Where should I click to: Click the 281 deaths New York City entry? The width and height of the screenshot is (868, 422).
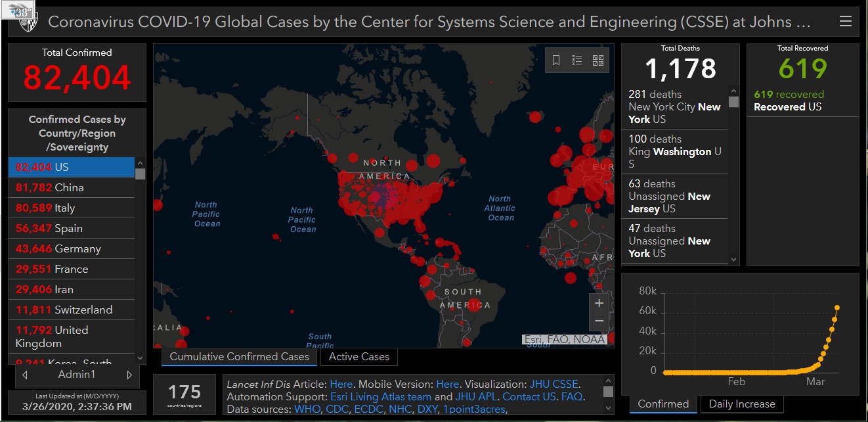pyautogui.click(x=675, y=107)
